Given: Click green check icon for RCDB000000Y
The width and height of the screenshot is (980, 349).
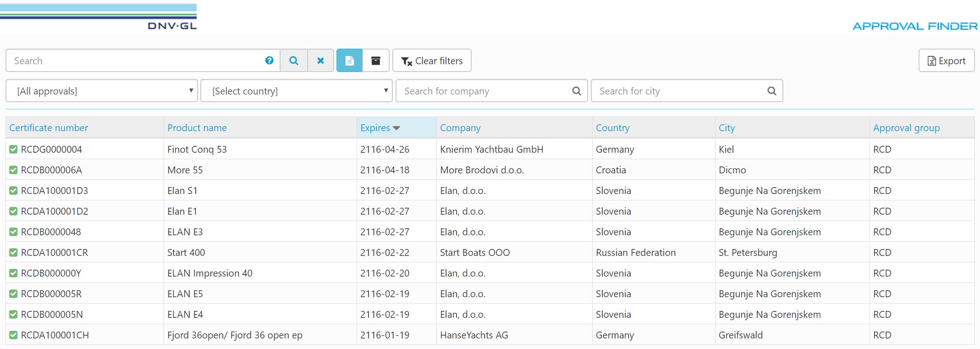Looking at the screenshot, I should click(x=13, y=273).
